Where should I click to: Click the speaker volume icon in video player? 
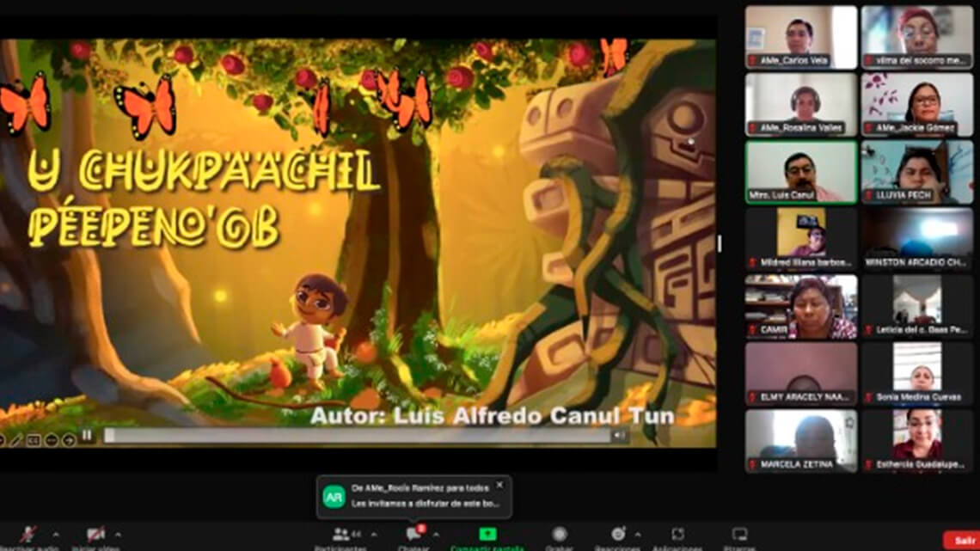pos(618,436)
